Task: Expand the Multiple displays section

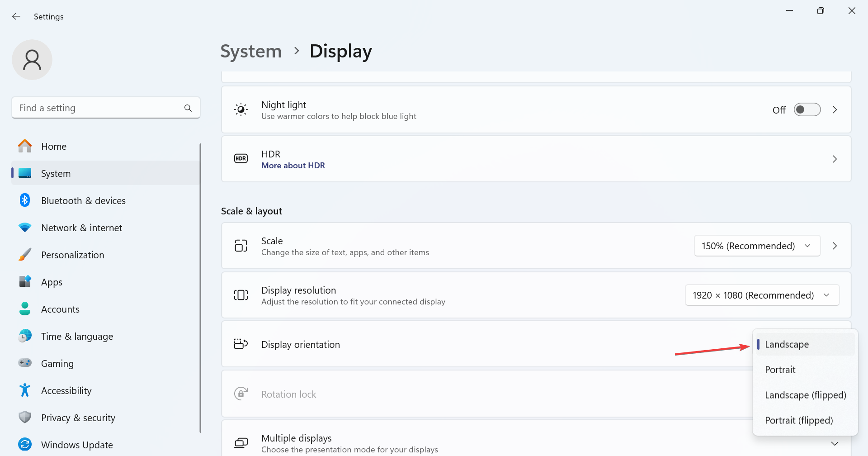Action: coord(835,444)
